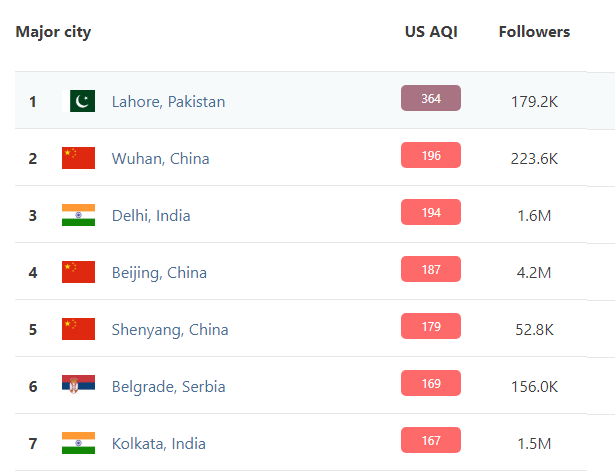The width and height of the screenshot is (615, 471).
Task: Click the Pakistan flag icon beside Lahore
Action: pos(79,101)
